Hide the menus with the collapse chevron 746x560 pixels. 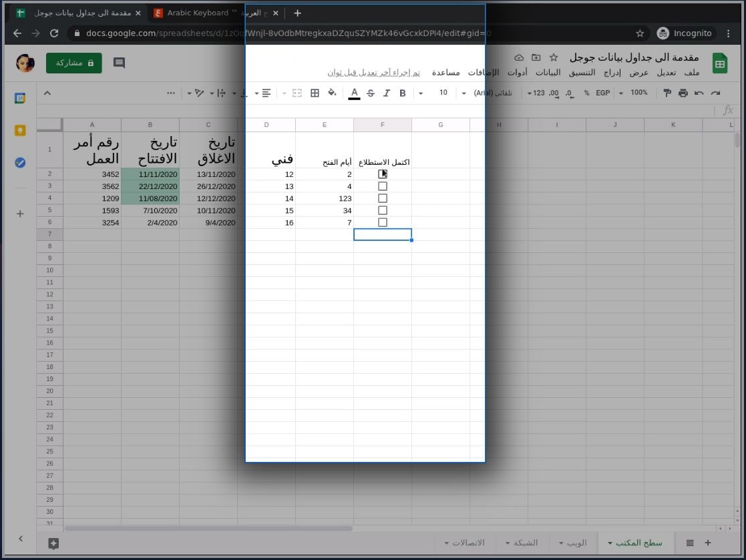47,93
